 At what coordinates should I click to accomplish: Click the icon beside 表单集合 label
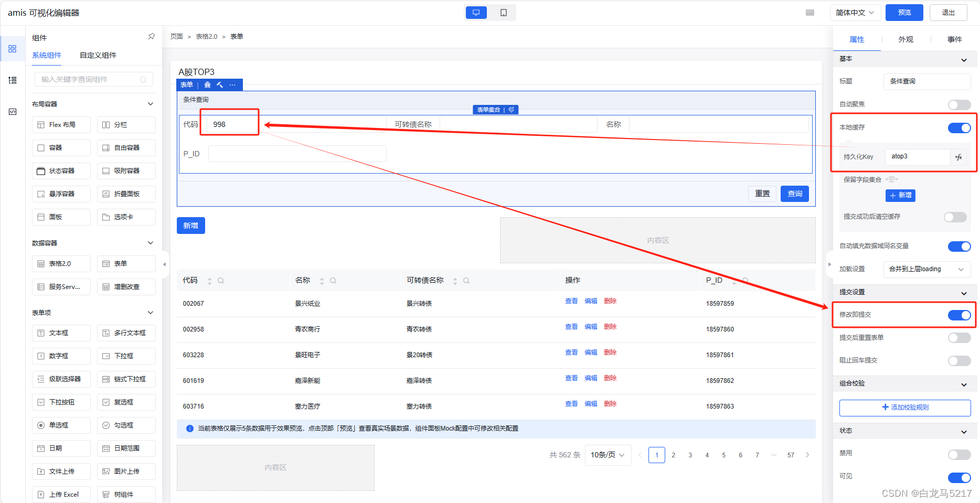tap(512, 110)
